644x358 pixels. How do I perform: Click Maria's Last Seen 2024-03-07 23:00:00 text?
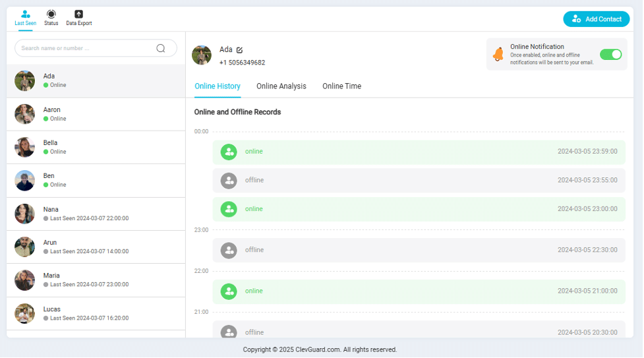89,284
